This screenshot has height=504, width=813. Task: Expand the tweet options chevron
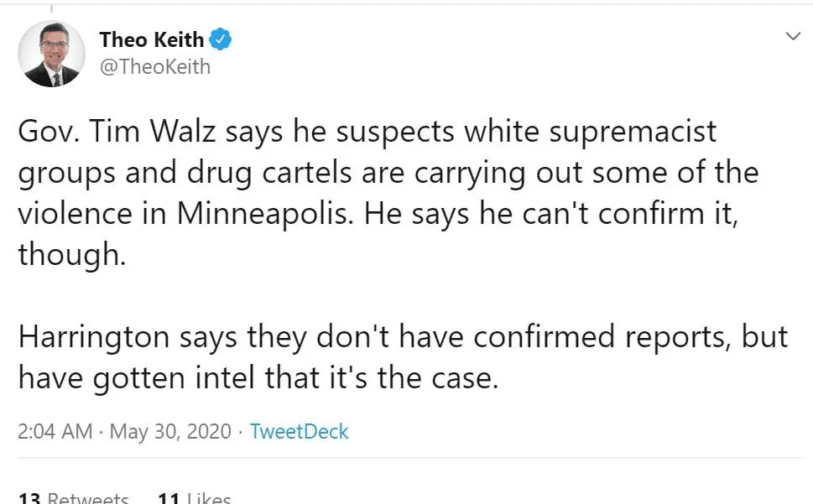[792, 37]
